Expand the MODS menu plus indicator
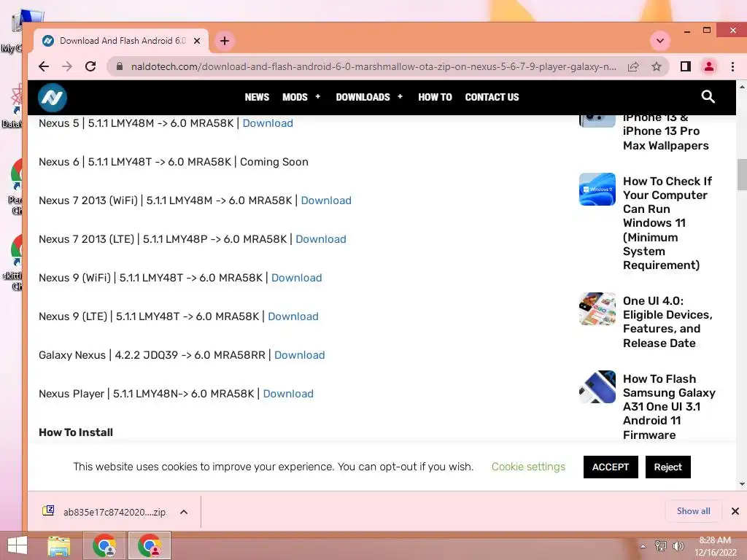 318,97
